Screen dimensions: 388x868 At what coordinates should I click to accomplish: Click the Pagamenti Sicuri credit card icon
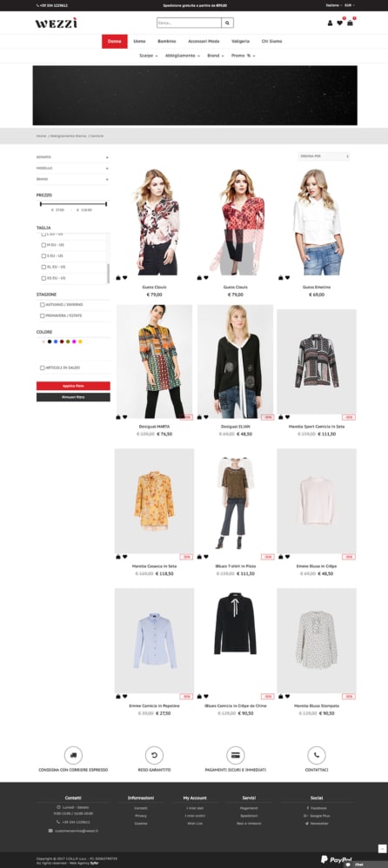236,754
